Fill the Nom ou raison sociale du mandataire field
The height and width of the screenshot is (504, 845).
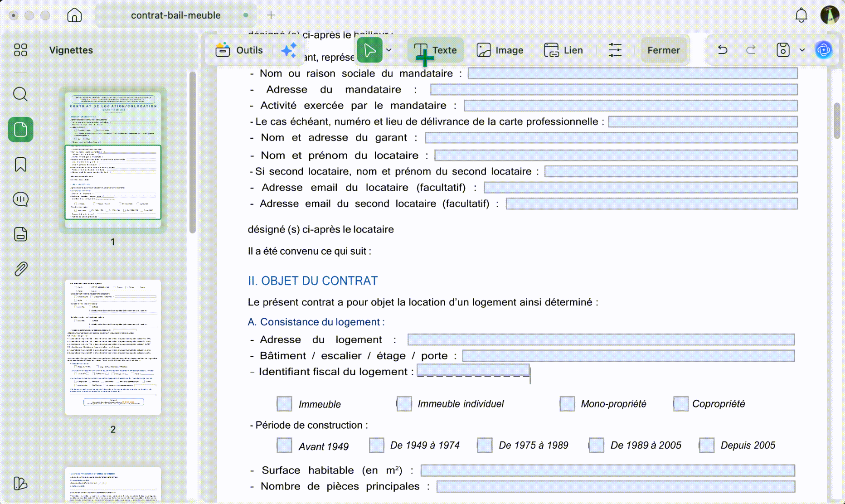(632, 73)
